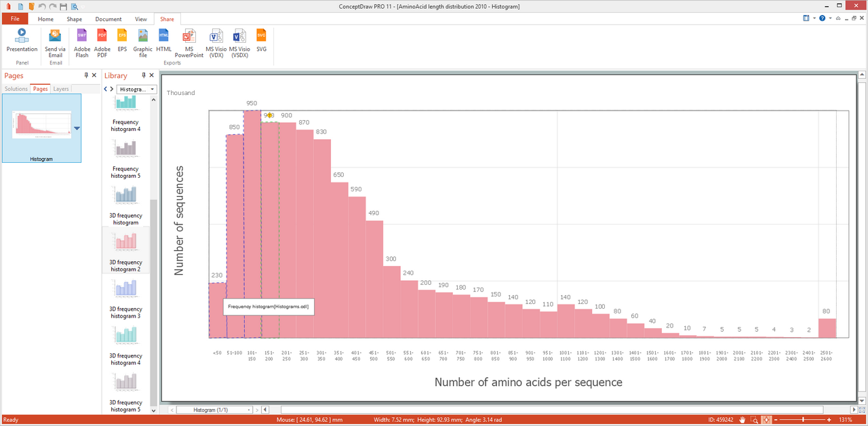Open the File menu
This screenshot has width=868, height=426.
click(x=15, y=19)
